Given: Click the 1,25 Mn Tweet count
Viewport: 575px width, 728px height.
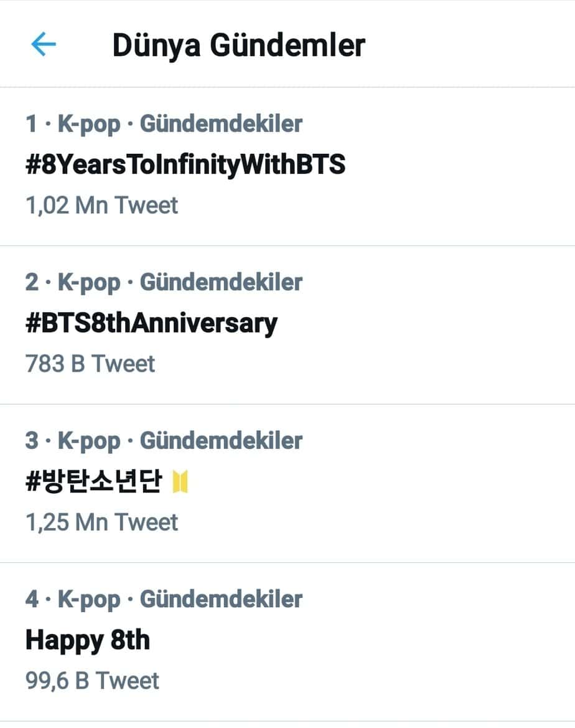Looking at the screenshot, I should (x=101, y=522).
